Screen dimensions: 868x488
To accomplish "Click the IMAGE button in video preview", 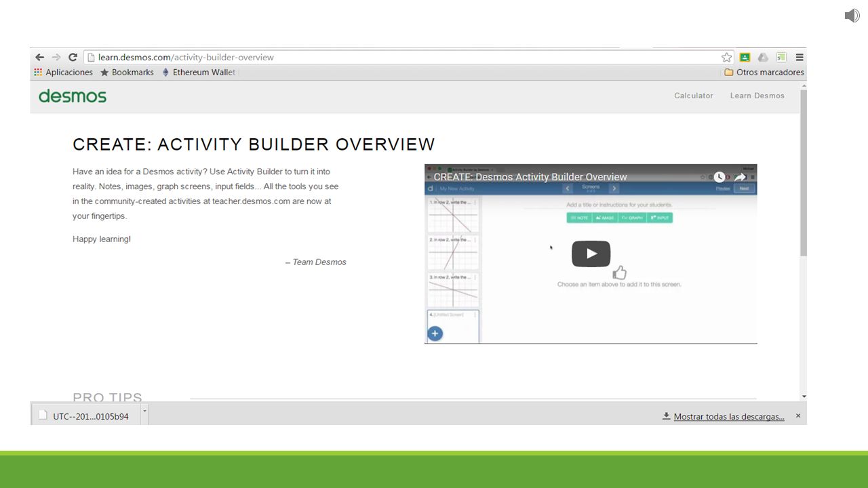I will (605, 218).
